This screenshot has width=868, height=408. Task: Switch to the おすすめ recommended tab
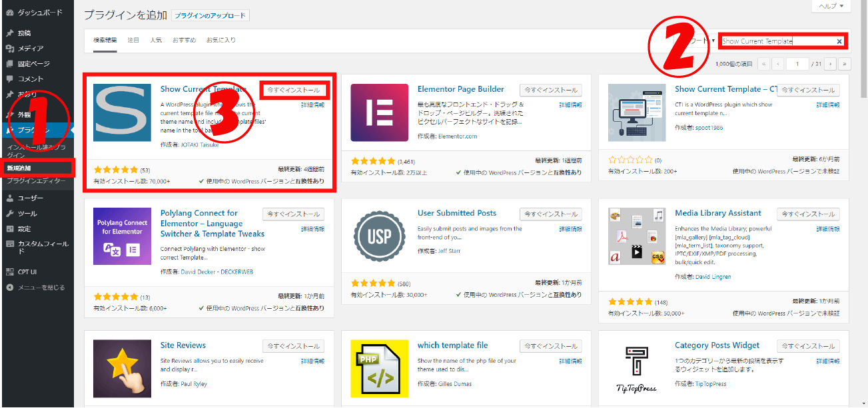pyautogui.click(x=184, y=40)
